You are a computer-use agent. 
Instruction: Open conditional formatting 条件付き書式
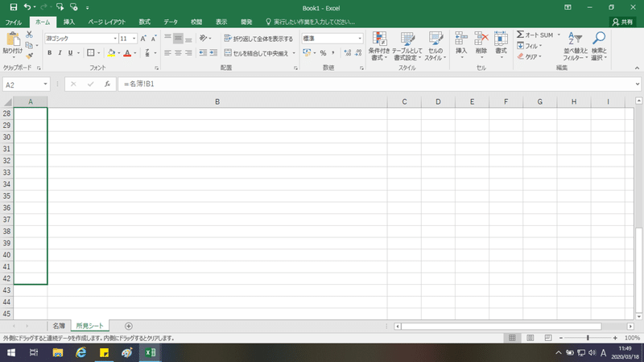(x=378, y=46)
